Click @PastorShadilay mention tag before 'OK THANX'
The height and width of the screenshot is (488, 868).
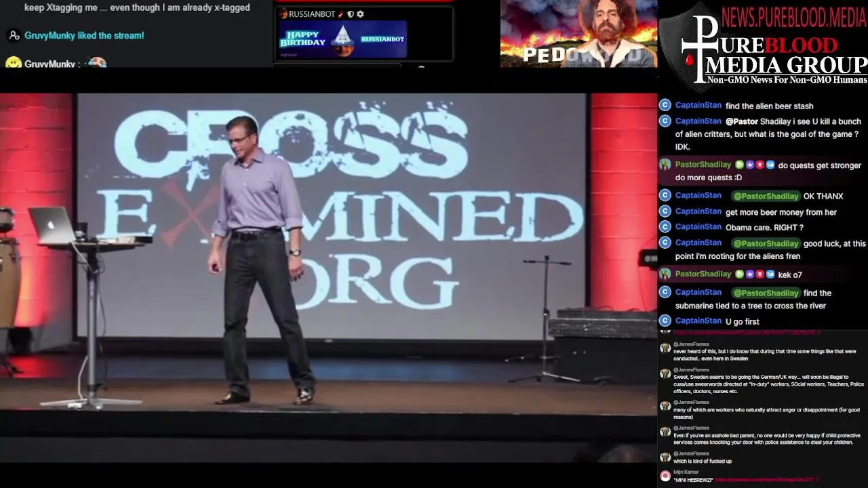coord(766,196)
